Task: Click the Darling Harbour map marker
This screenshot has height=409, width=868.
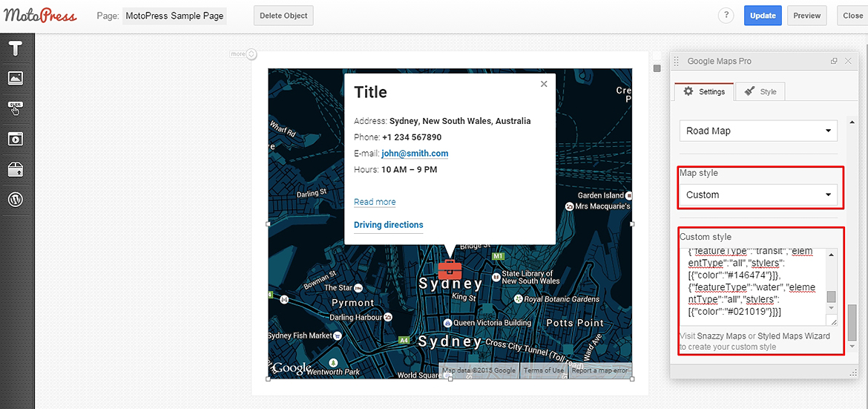Action: coord(387,318)
